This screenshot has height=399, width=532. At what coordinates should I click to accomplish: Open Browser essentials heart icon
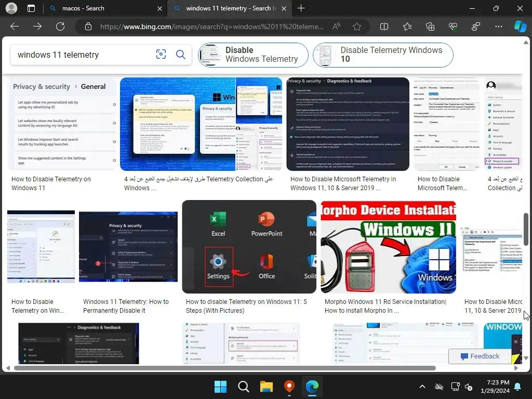(x=453, y=26)
